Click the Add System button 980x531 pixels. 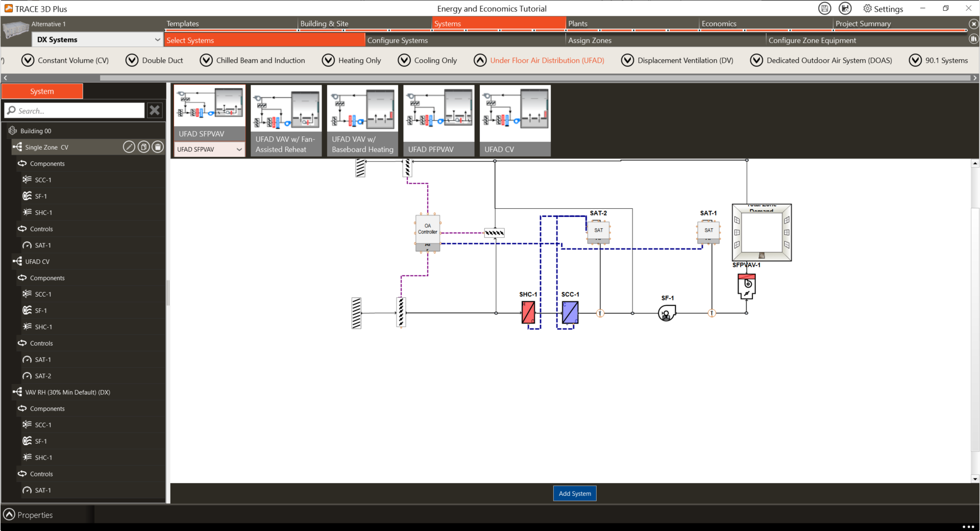[574, 493]
